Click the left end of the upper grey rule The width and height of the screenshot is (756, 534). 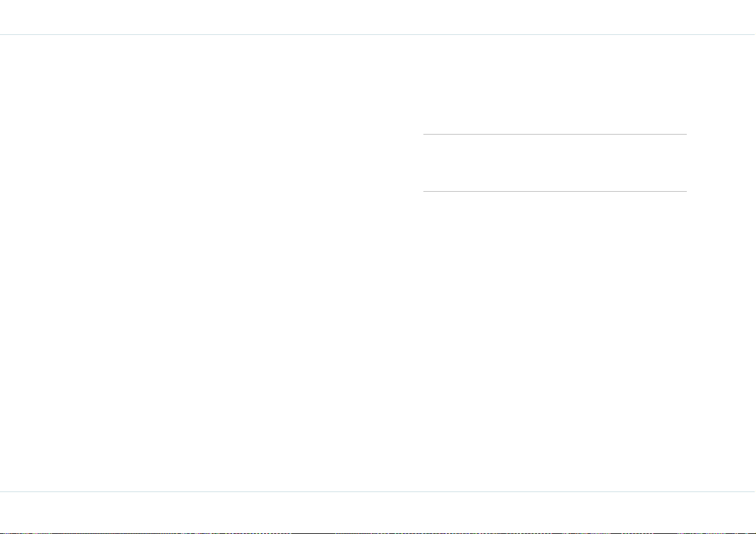point(424,134)
